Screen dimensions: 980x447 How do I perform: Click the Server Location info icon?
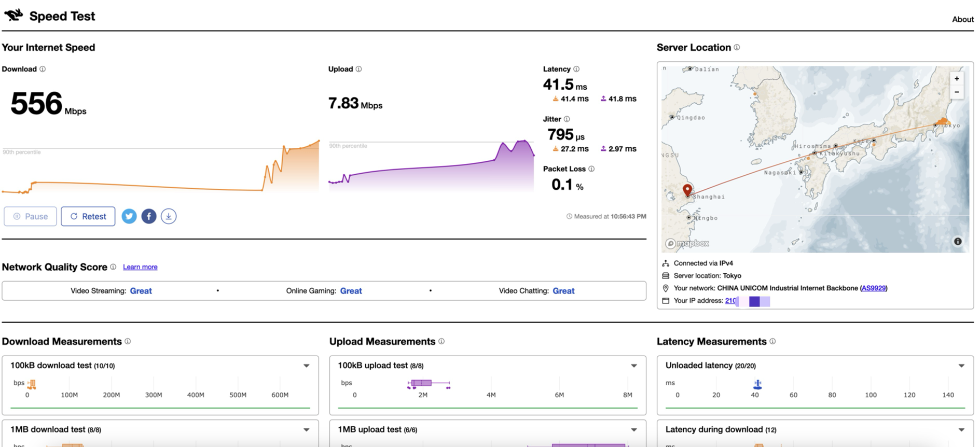coord(737,47)
